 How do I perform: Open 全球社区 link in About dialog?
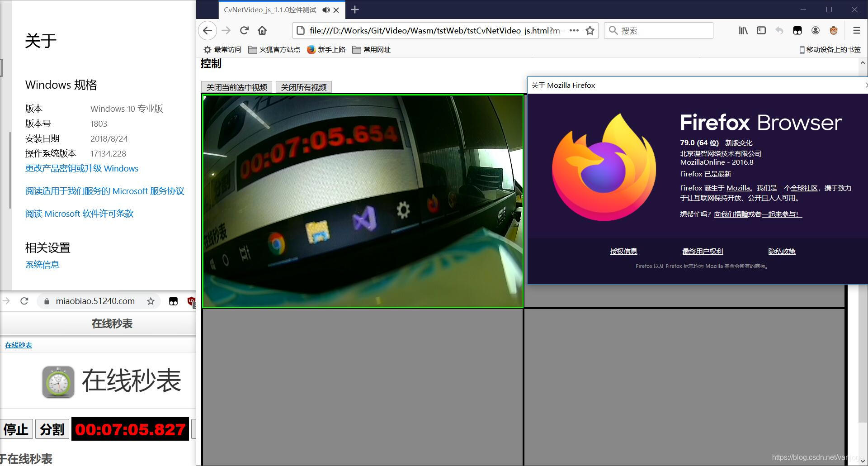(x=804, y=188)
